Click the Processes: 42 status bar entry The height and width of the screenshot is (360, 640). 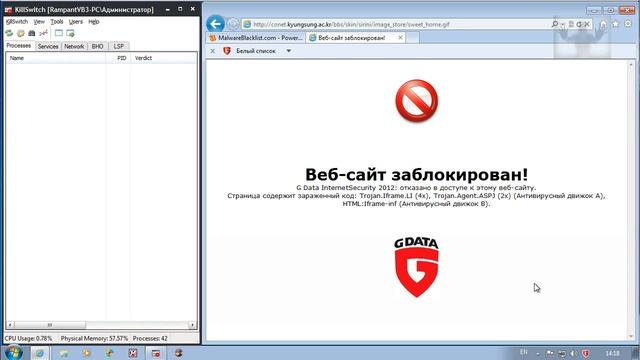[x=150, y=338]
